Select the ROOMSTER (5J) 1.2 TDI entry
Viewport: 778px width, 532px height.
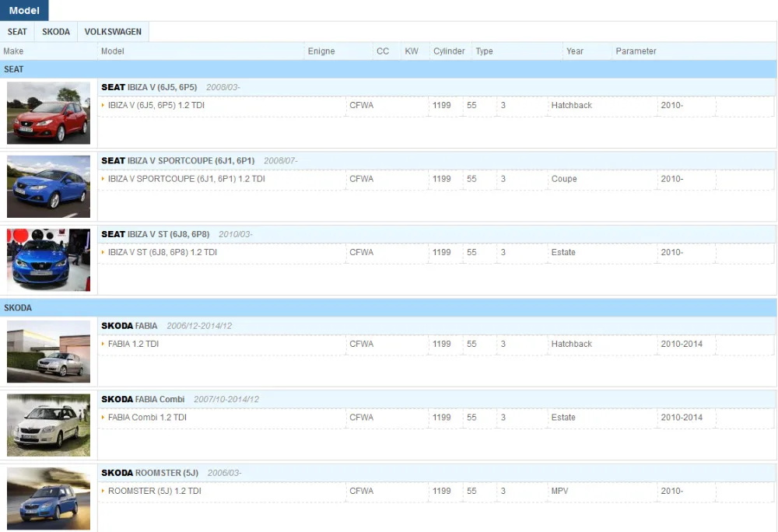coord(155,490)
